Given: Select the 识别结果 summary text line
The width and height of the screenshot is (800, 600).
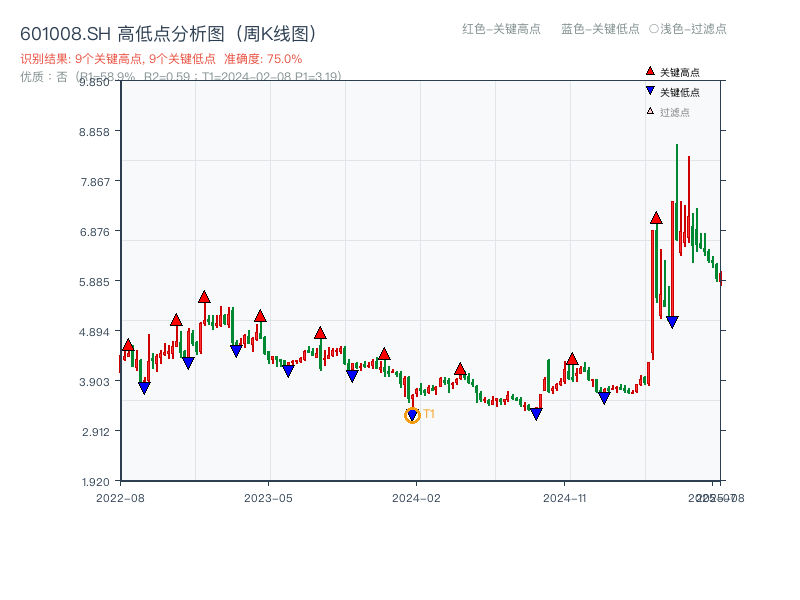Looking at the screenshot, I should pyautogui.click(x=116, y=60).
